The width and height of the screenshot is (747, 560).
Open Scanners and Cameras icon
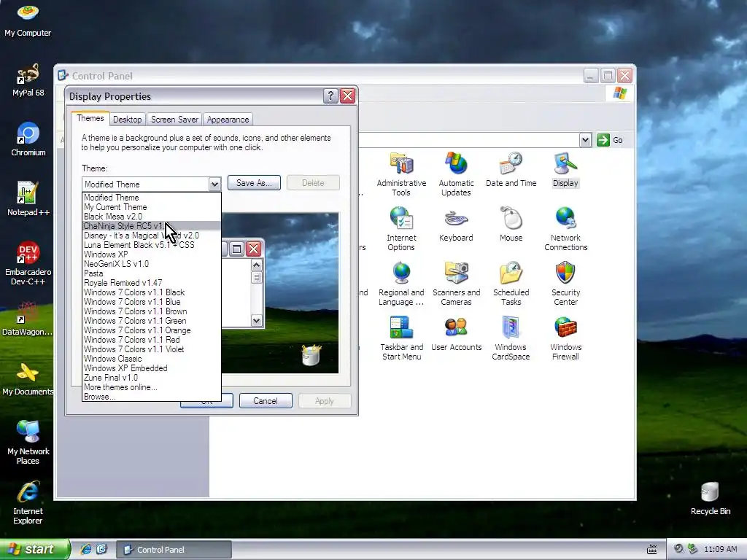point(456,284)
